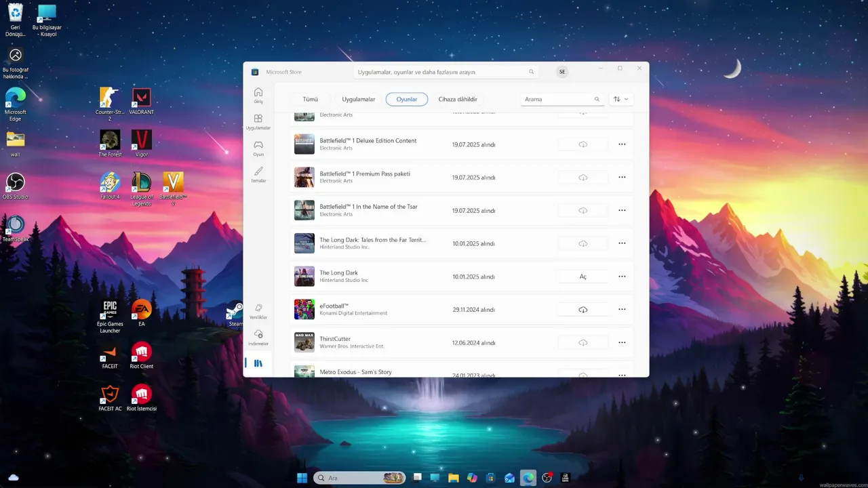Click the ThirstCutter Mad Max thumbnail
868x488 pixels.
click(x=304, y=342)
